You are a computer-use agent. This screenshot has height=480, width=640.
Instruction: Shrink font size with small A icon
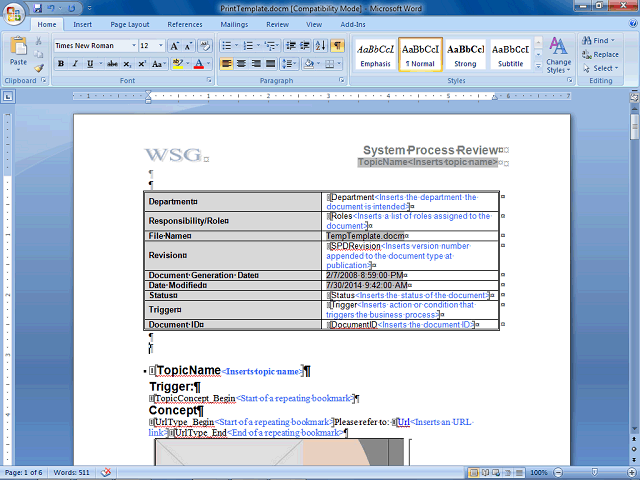188,46
